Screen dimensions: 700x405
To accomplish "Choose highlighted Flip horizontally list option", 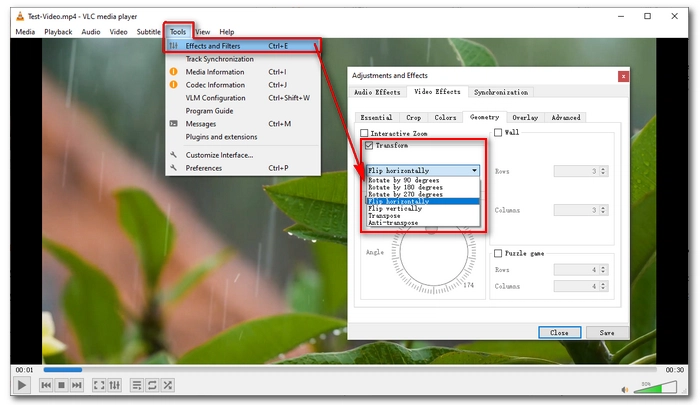I will coord(423,201).
